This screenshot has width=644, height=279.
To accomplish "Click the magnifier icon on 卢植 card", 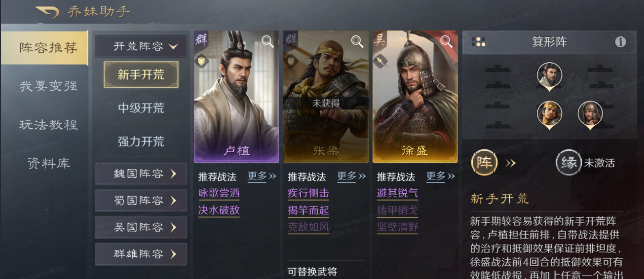I will 267,41.
